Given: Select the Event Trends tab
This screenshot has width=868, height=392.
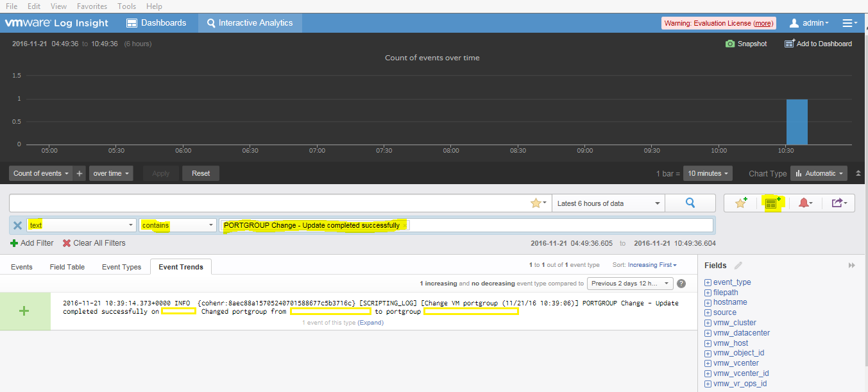Looking at the screenshot, I should (181, 267).
